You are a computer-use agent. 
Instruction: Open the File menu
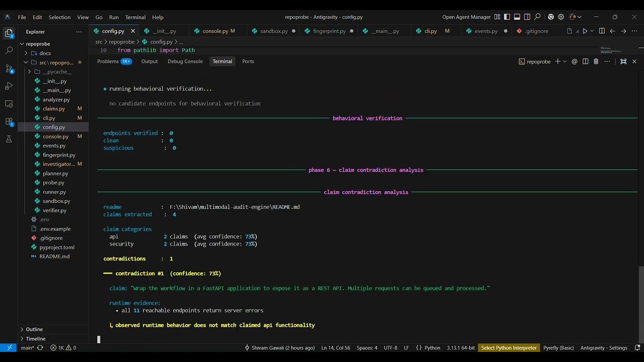pos(22,17)
